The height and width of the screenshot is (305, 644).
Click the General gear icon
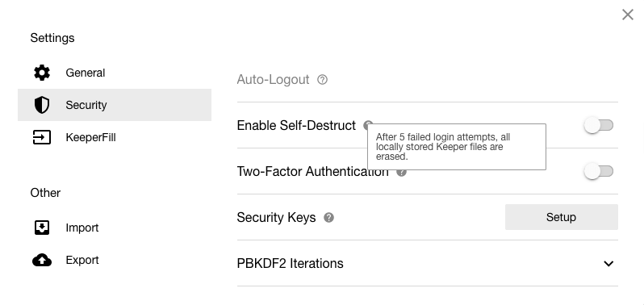tap(42, 73)
